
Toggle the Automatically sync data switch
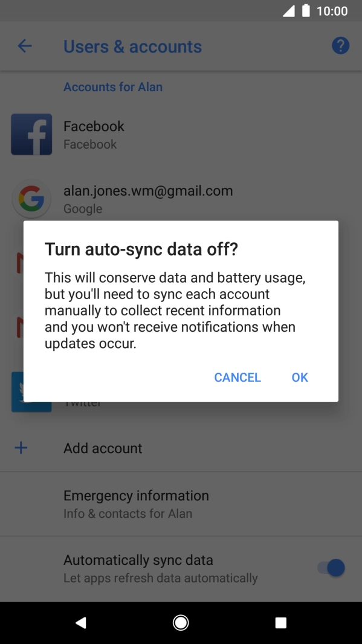click(x=331, y=568)
